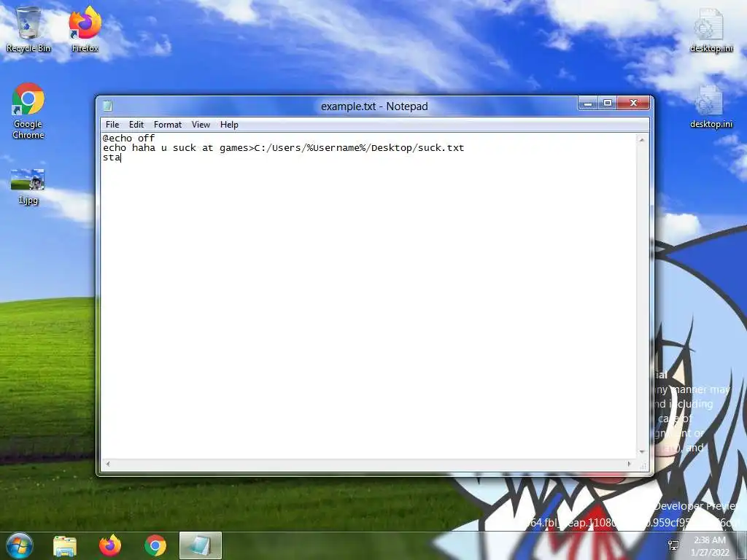Screen dimensions: 747x560
Task: Minimize the Notepad window
Action: point(589,103)
